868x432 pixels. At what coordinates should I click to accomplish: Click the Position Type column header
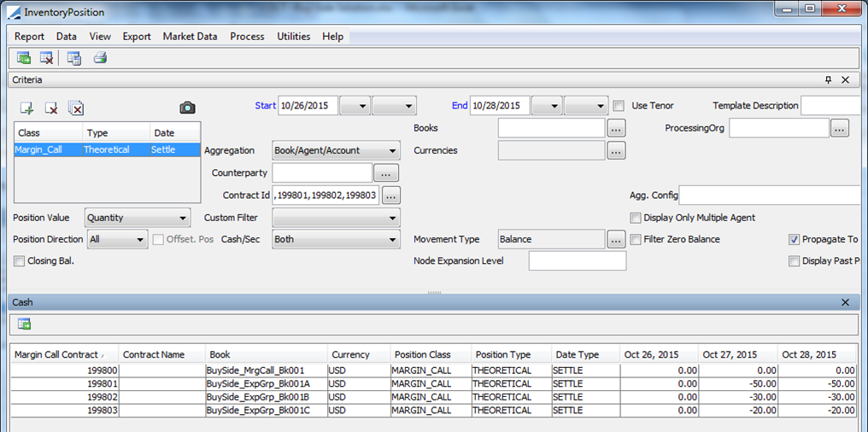512,354
